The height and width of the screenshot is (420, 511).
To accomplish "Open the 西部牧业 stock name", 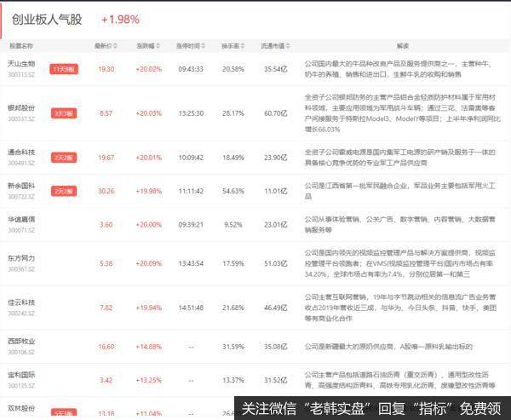I will [21, 342].
